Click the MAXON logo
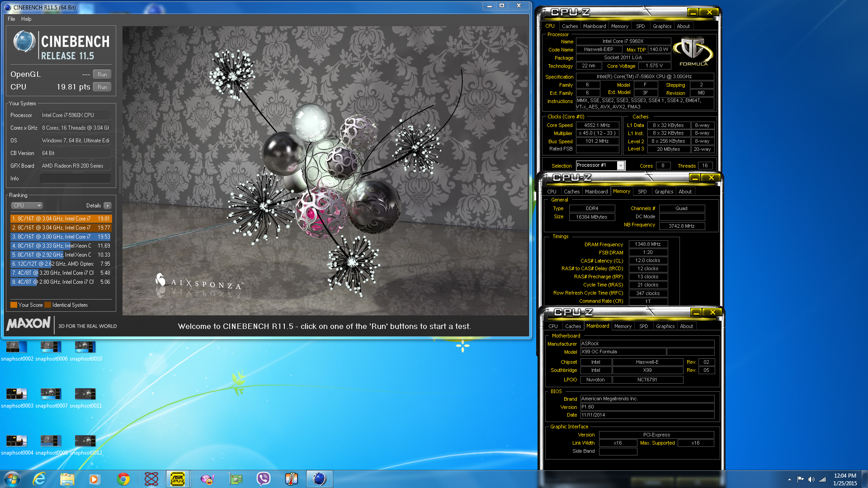Viewport: 868px width, 488px height. [28, 324]
